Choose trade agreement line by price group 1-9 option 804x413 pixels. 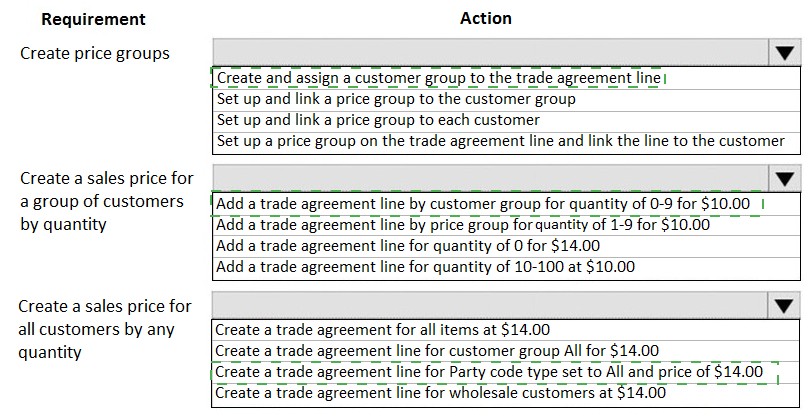tap(463, 225)
